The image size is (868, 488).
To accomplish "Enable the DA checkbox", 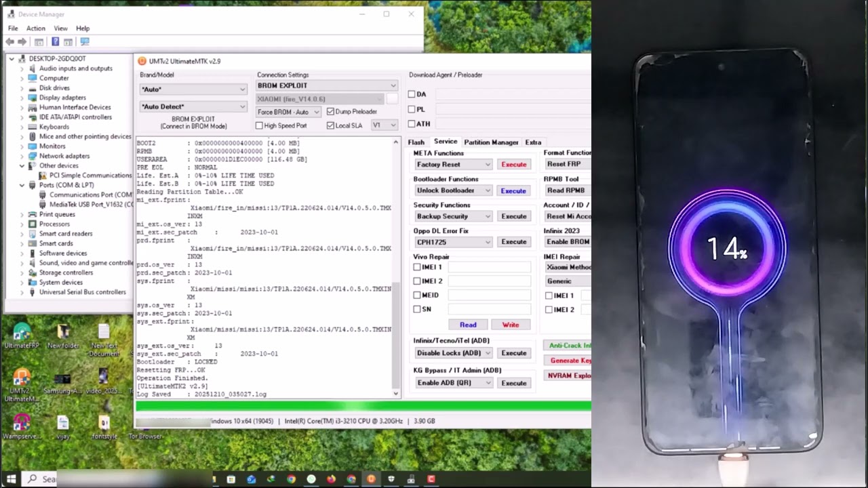I will 412,94.
